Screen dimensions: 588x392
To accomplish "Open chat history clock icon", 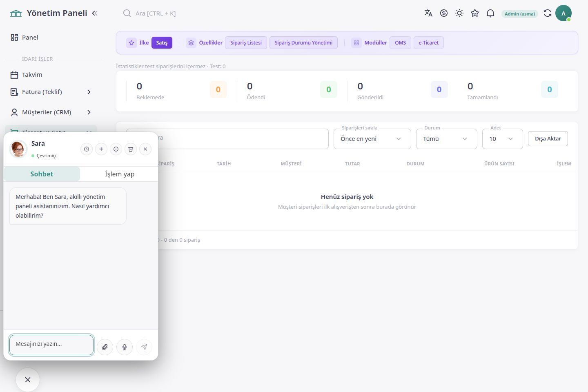I will click(87, 149).
